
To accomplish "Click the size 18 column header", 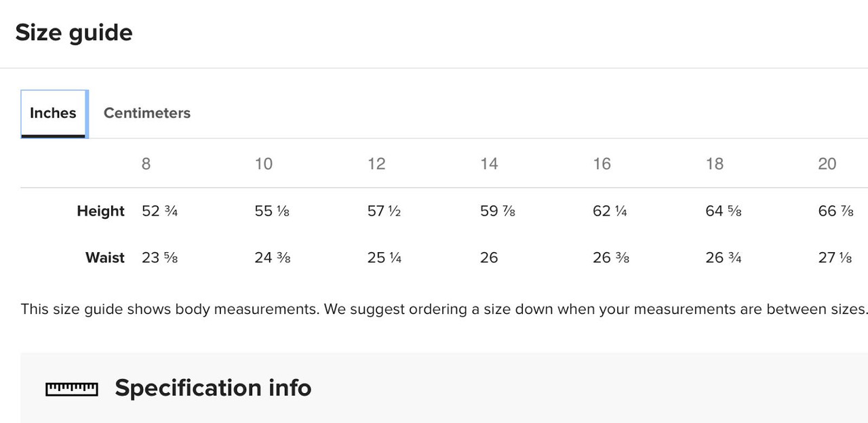I will click(x=715, y=163).
